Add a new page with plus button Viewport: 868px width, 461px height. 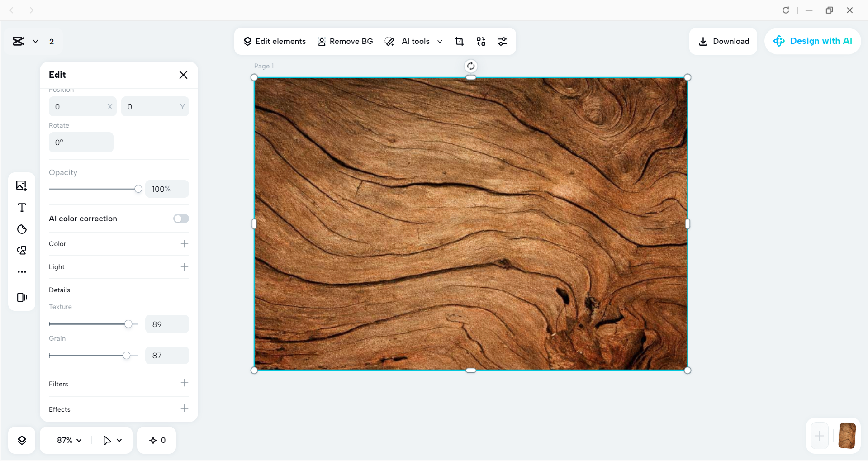click(819, 436)
